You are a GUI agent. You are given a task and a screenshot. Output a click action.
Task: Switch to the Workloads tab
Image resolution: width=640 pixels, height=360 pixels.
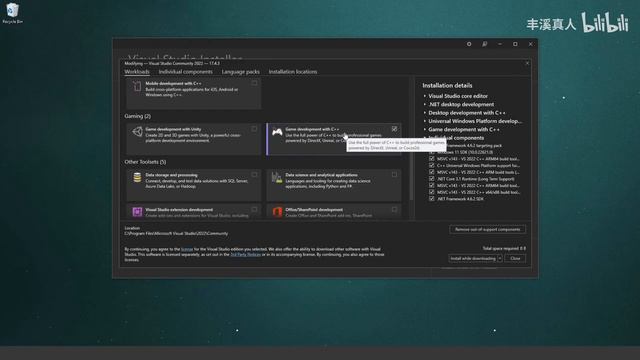137,72
